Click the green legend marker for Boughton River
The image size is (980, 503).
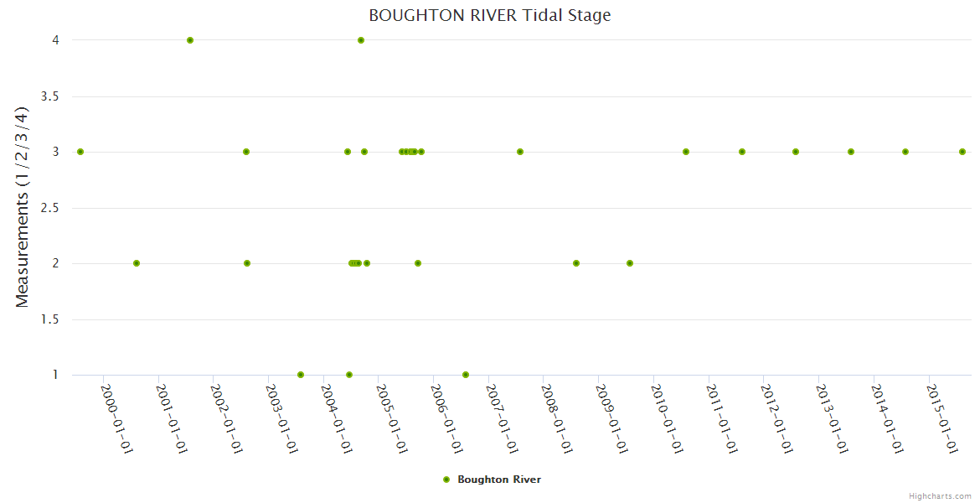pos(446,480)
